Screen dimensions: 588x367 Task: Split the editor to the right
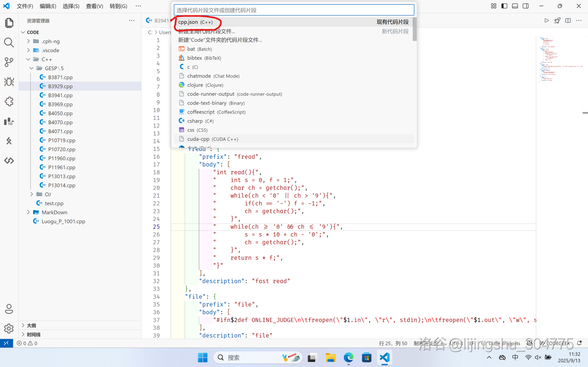point(568,20)
